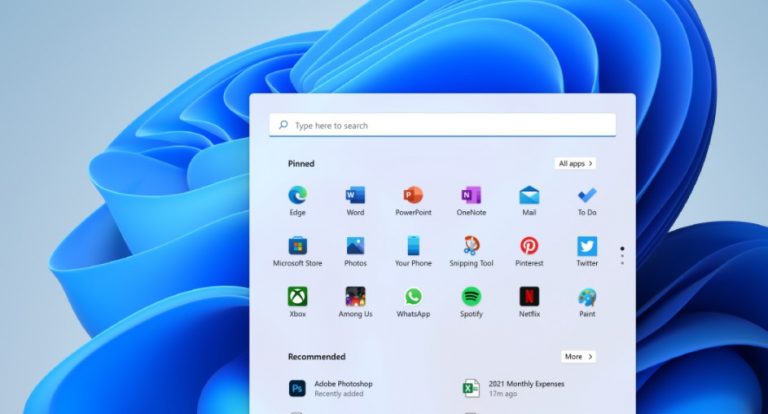Viewport: 768px width, 414px height.
Task: Open the recommended Adobe Photoshop item
Action: click(x=331, y=388)
